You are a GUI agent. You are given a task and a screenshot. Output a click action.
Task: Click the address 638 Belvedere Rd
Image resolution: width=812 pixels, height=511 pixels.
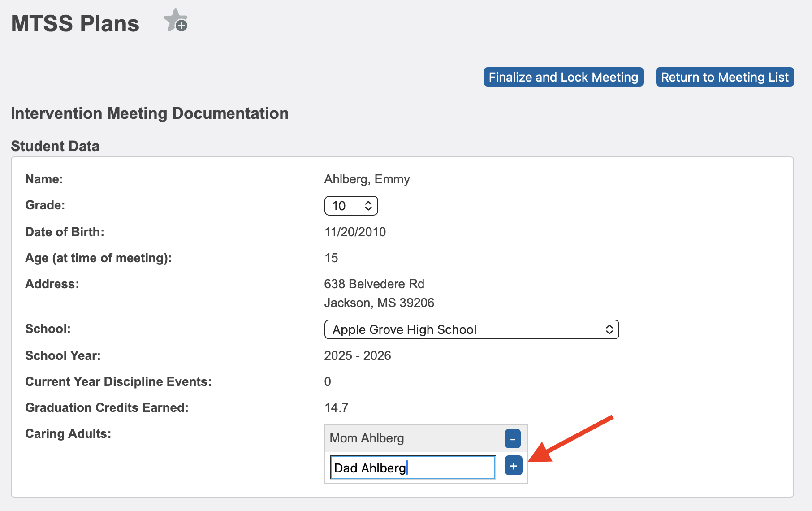click(x=375, y=284)
